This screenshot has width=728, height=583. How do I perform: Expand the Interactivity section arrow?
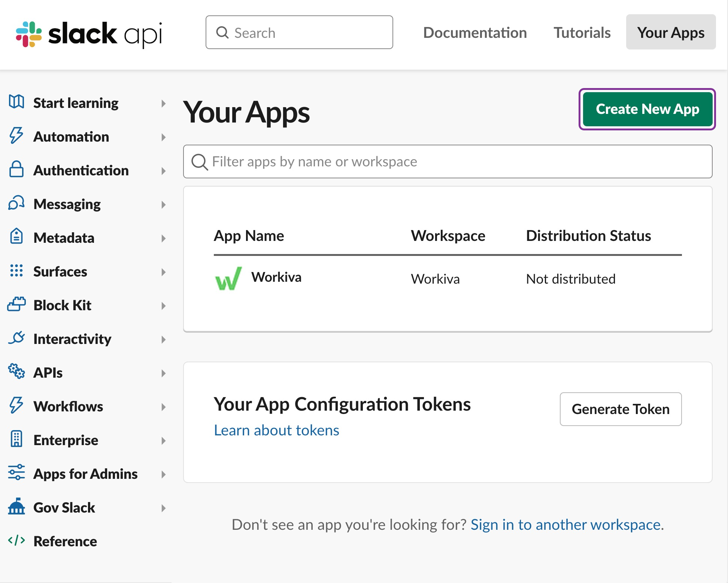[163, 339]
